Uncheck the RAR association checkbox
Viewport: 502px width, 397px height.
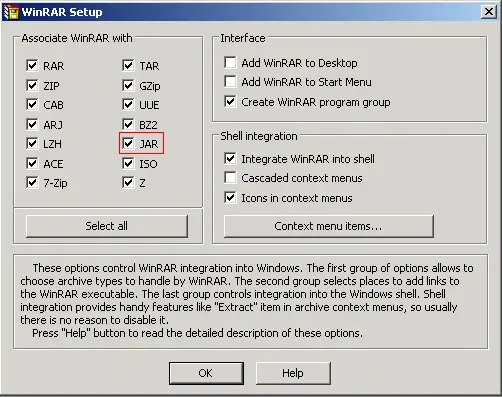tap(32, 65)
